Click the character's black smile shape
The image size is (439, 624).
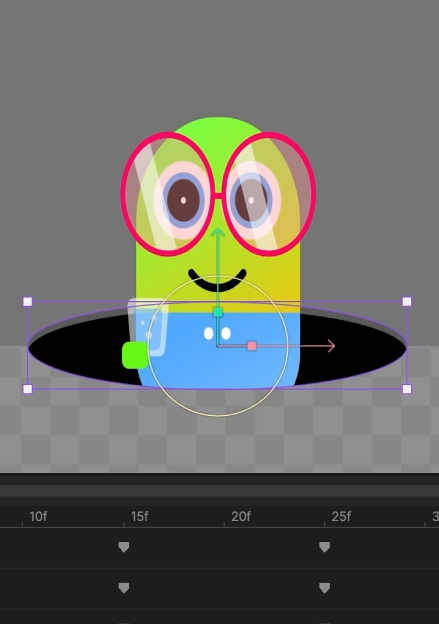point(217,280)
